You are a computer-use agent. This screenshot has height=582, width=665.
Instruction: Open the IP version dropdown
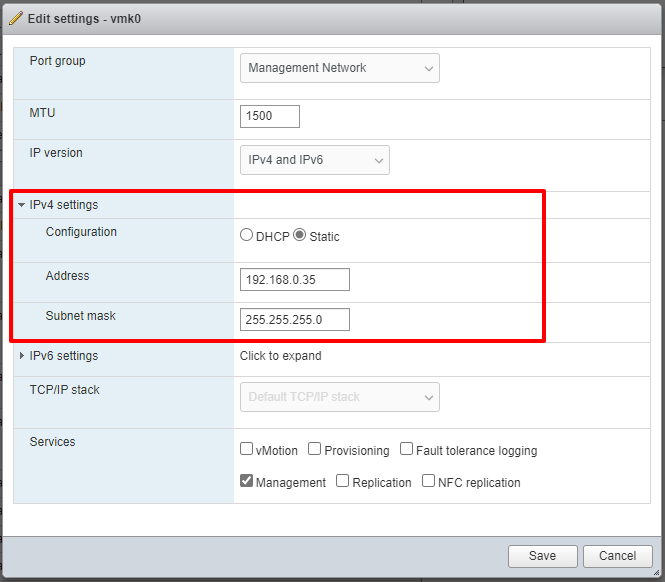(314, 160)
